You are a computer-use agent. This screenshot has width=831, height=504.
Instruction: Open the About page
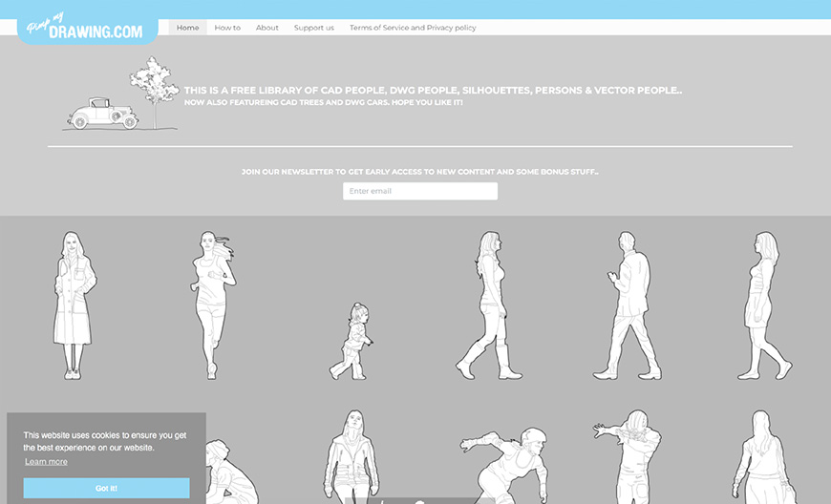pyautogui.click(x=267, y=28)
